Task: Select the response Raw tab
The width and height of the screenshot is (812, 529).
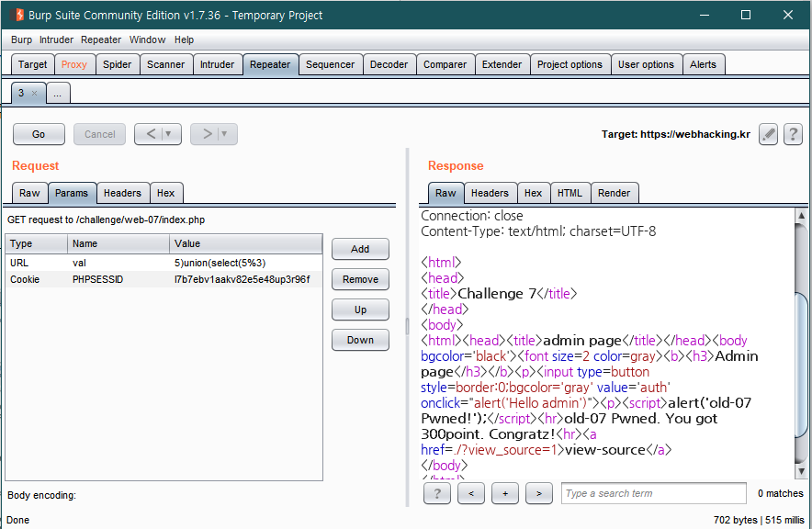Action: [445, 193]
